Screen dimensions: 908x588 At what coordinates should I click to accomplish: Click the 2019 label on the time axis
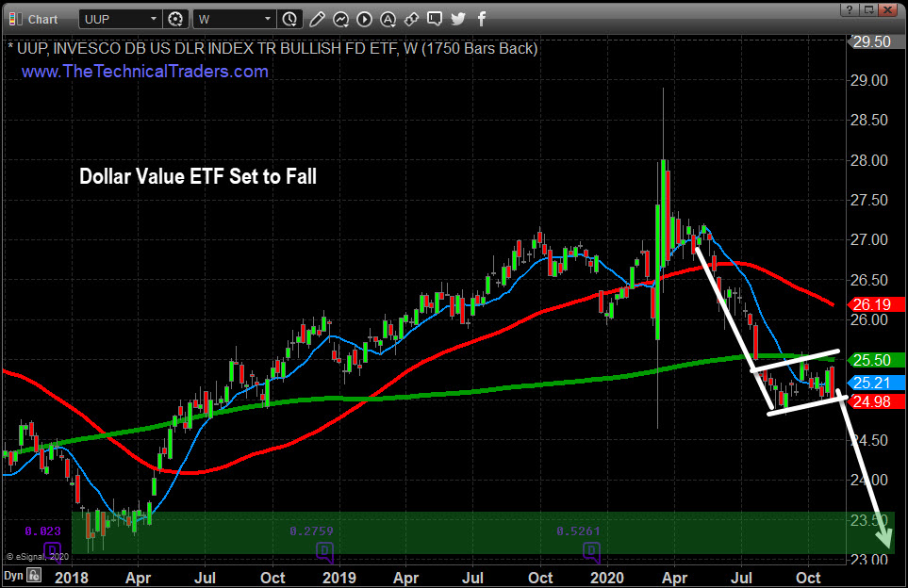tap(338, 578)
